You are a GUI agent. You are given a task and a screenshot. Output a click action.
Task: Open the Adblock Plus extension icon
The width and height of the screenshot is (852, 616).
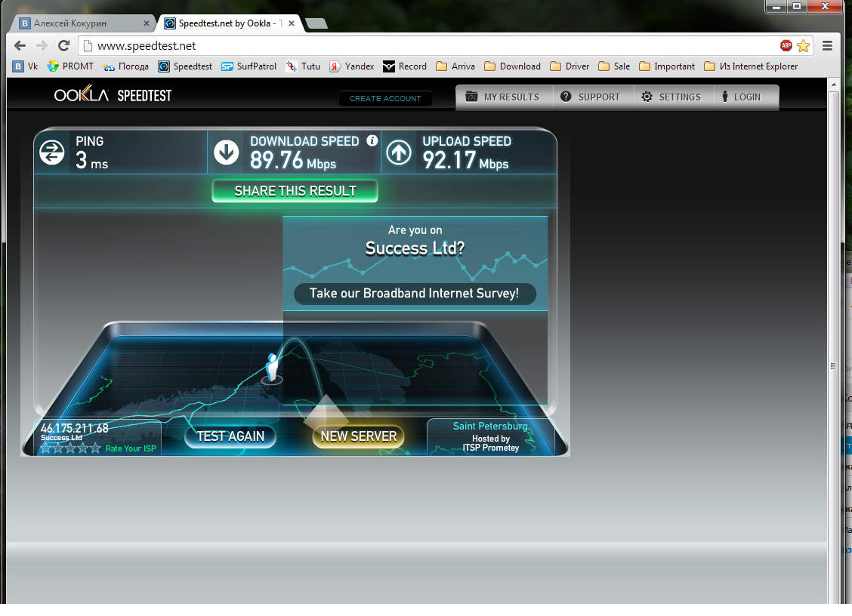(x=786, y=45)
